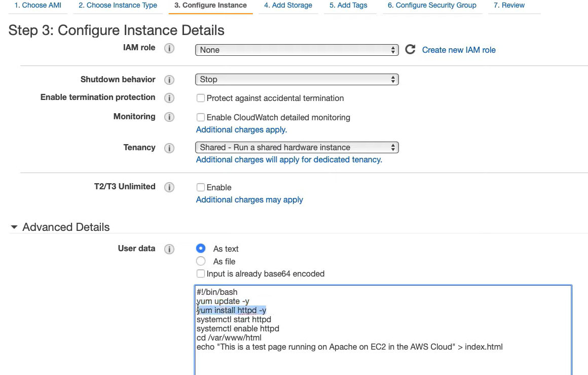Collapse the Advanced Details section
588x375 pixels.
pyautogui.click(x=14, y=227)
